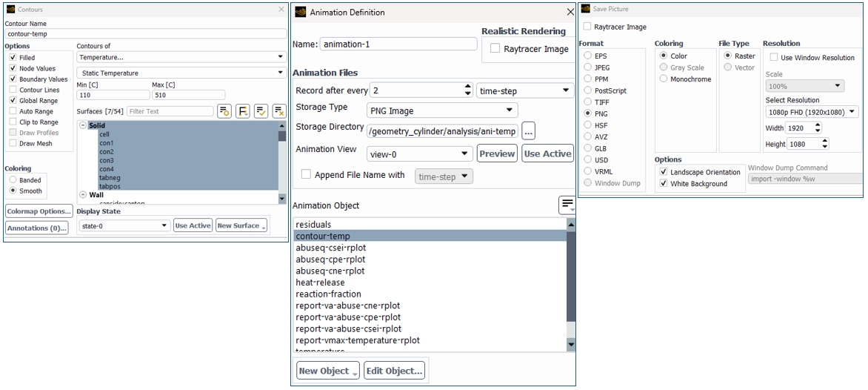Toggle the Node Values checkbox

click(x=13, y=68)
